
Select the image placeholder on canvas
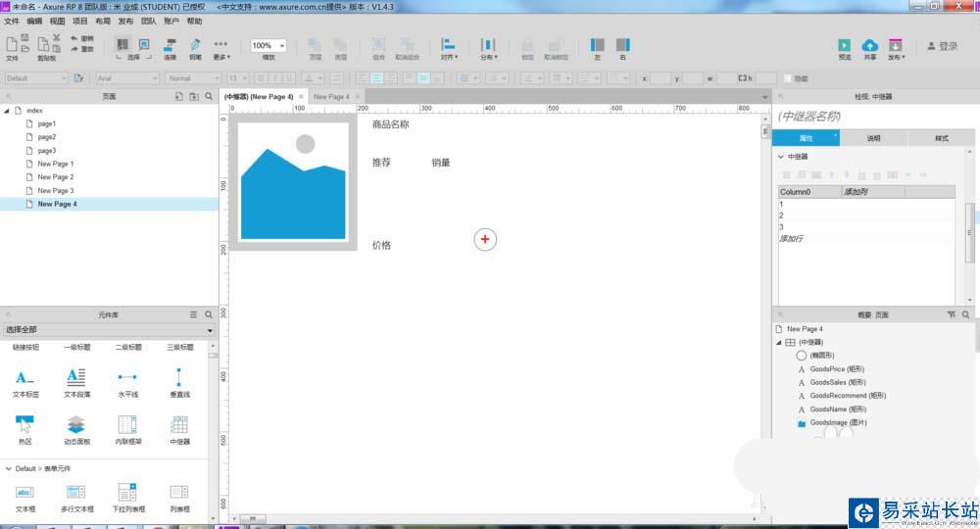[293, 182]
